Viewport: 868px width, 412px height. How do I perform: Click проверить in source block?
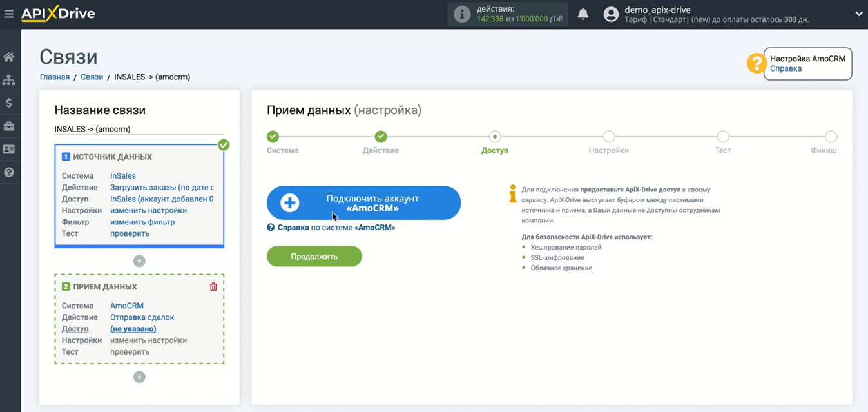click(x=130, y=233)
